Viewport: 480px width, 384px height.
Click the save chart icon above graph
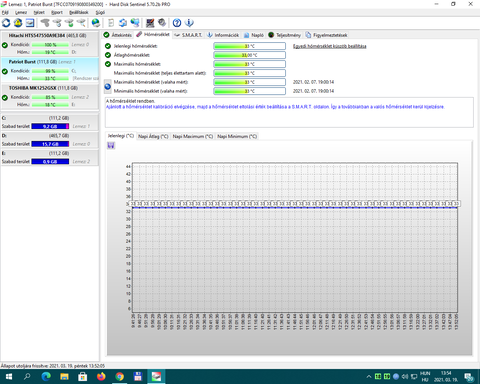pos(111,145)
